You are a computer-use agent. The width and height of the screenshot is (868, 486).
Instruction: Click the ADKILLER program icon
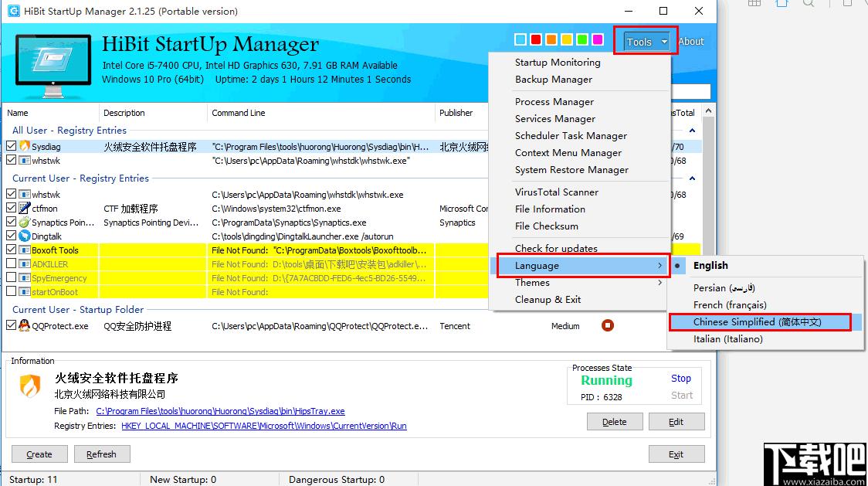point(25,264)
